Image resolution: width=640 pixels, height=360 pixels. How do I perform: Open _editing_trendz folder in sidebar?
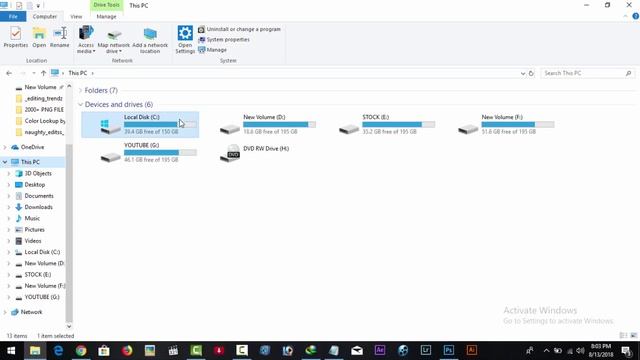point(39,98)
